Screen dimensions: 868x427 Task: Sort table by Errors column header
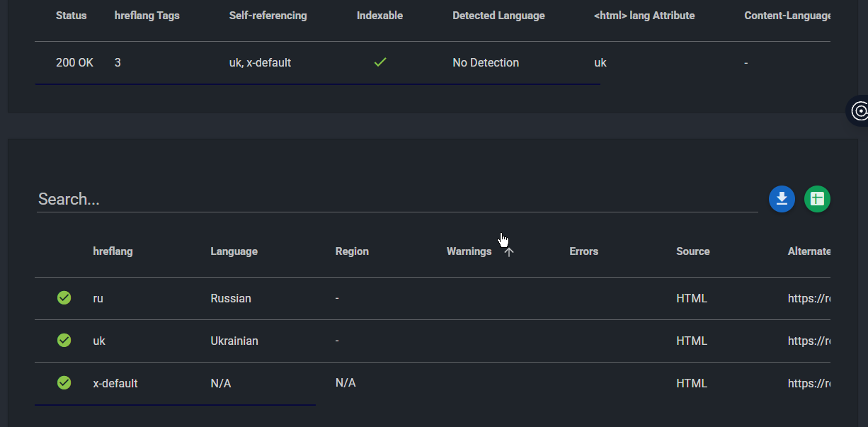[x=583, y=251]
